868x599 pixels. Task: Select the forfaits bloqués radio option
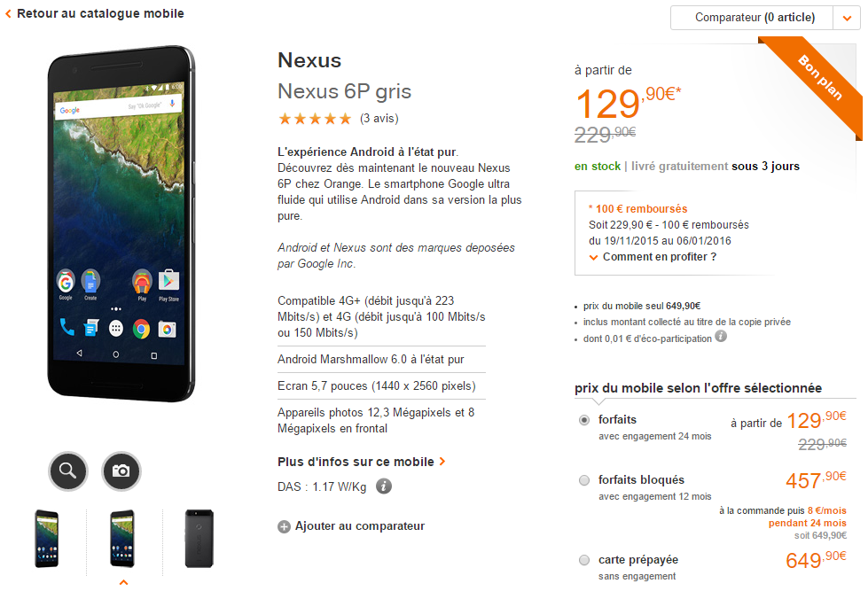coord(584,480)
